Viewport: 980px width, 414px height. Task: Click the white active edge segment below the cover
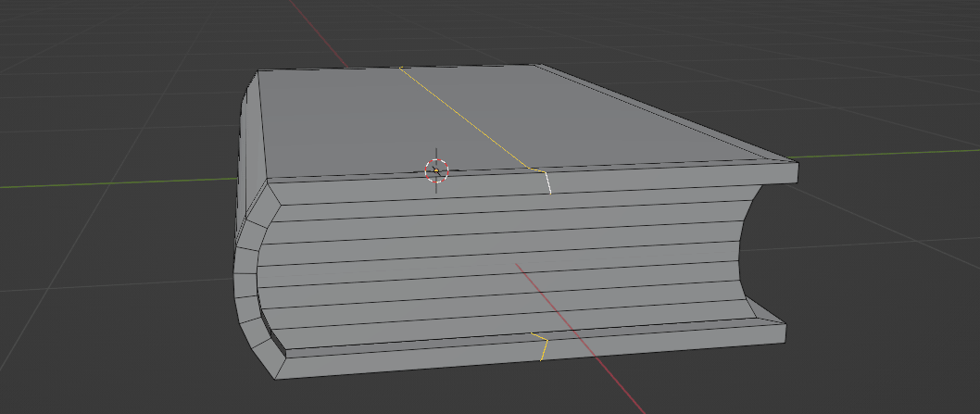click(x=548, y=182)
